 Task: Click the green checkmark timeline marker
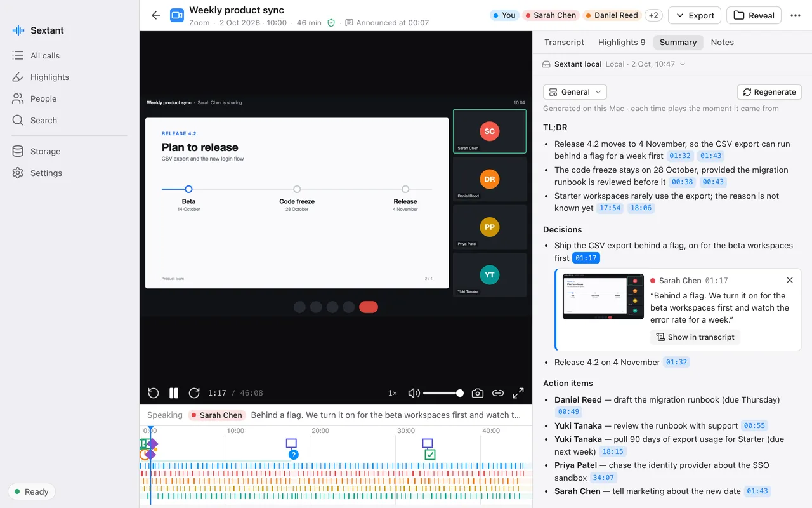[429, 455]
